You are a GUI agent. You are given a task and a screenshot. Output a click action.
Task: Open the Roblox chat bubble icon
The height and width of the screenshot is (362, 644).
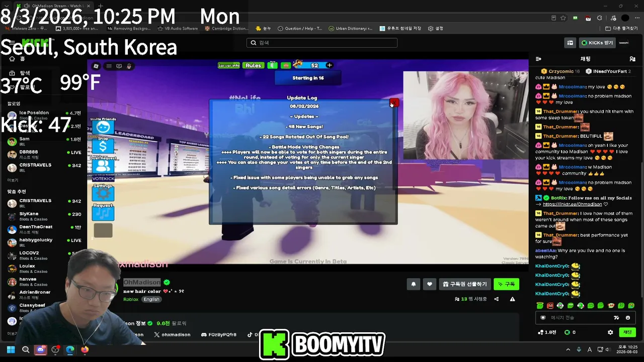[x=119, y=66]
